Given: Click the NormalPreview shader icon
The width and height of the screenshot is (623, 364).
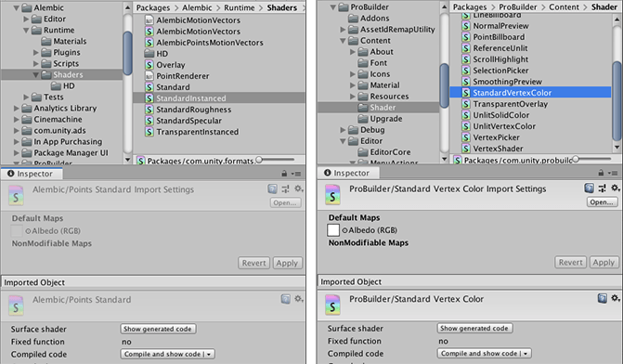Looking at the screenshot, I should (x=466, y=26).
